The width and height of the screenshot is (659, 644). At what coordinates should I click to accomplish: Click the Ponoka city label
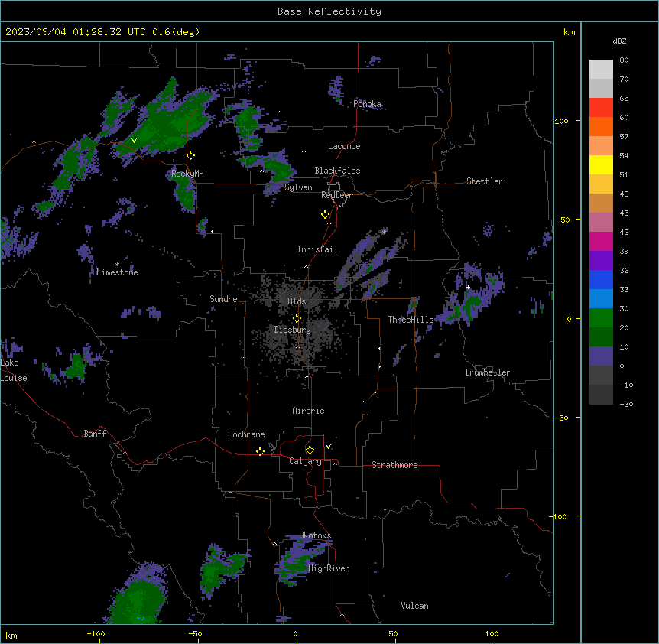(x=367, y=104)
